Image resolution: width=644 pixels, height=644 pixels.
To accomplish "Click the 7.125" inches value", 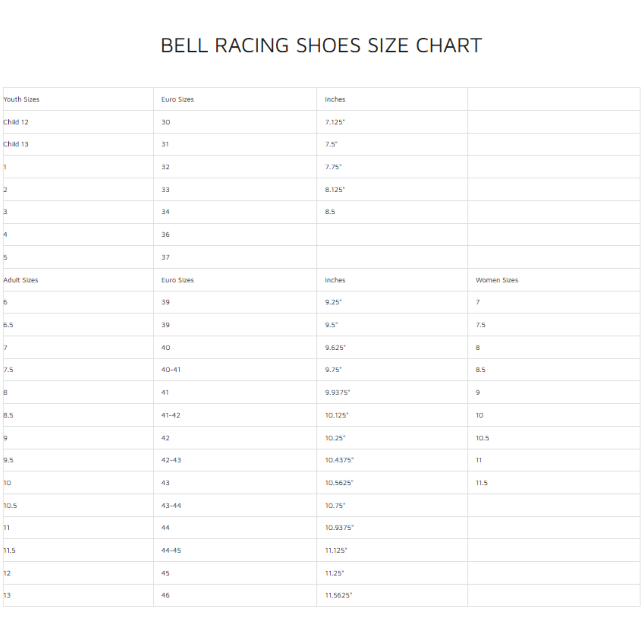I will click(335, 122).
